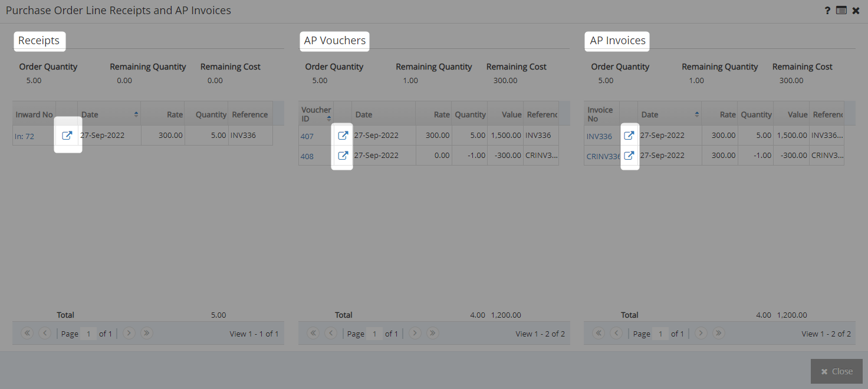
Task: Click the help question mark icon
Action: 827,10
